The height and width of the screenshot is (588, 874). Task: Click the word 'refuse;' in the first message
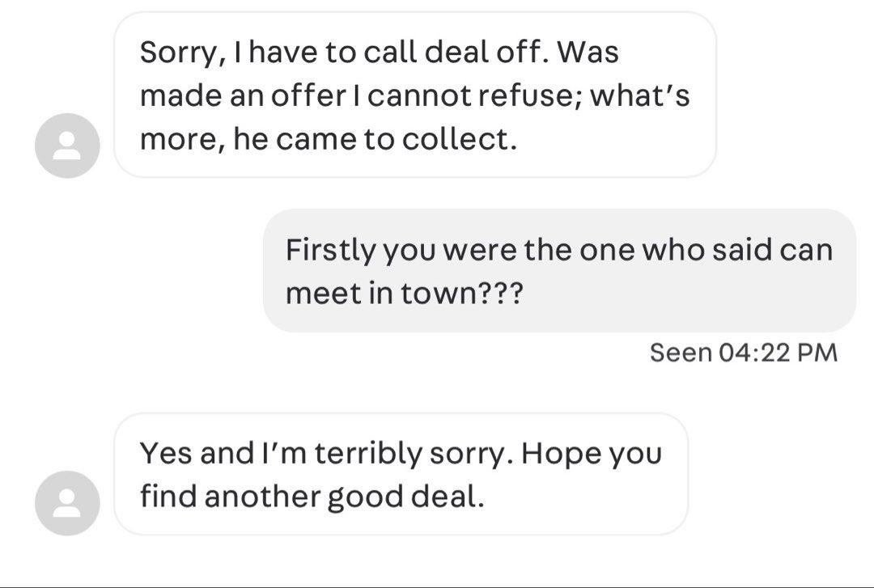point(529,95)
